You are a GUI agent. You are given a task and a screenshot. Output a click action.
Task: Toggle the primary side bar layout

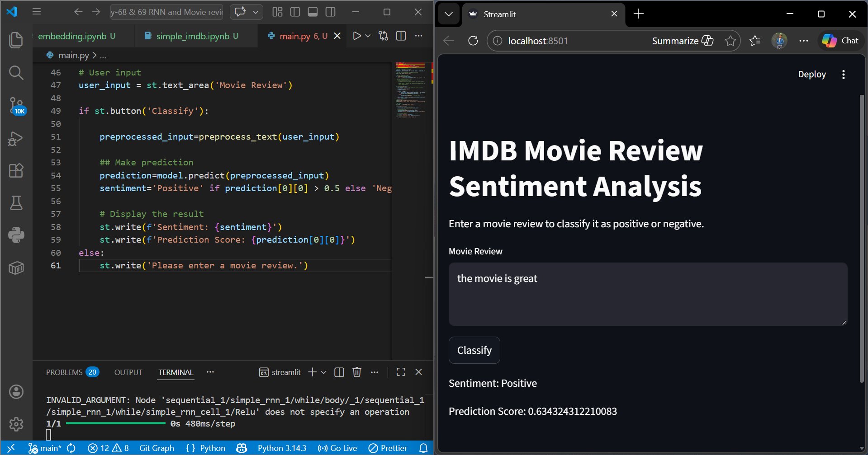[295, 12]
